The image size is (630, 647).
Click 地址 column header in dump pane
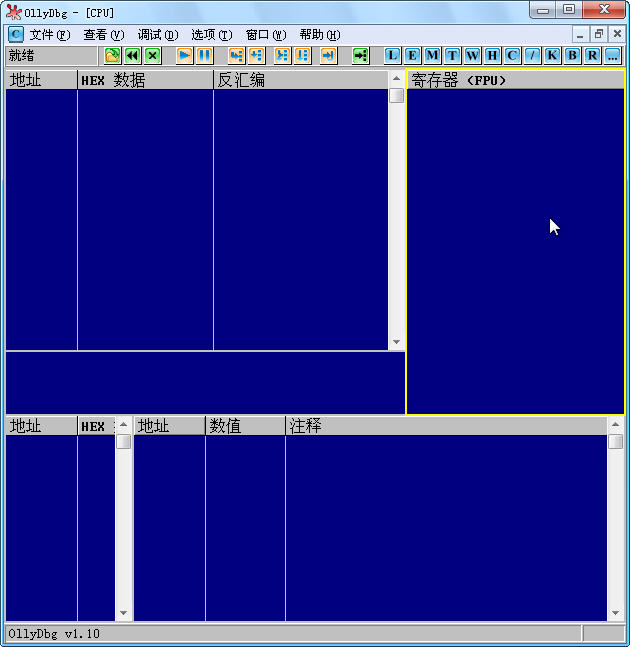tap(41, 426)
